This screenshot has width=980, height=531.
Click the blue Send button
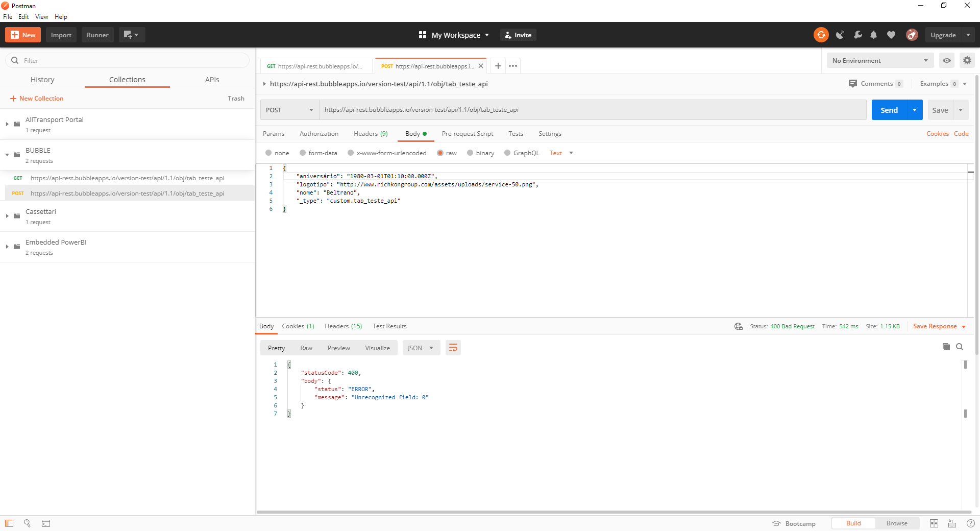click(x=889, y=110)
